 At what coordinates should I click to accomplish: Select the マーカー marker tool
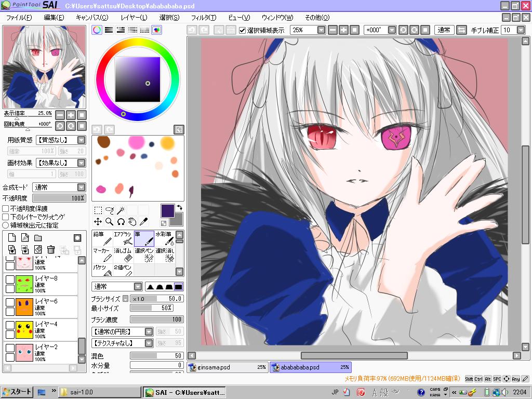coord(102,255)
